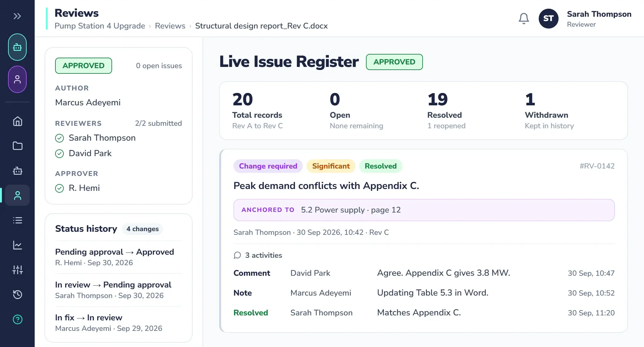Click the Significant severity tag
Viewport: 644px width, 347px height.
[331, 166]
